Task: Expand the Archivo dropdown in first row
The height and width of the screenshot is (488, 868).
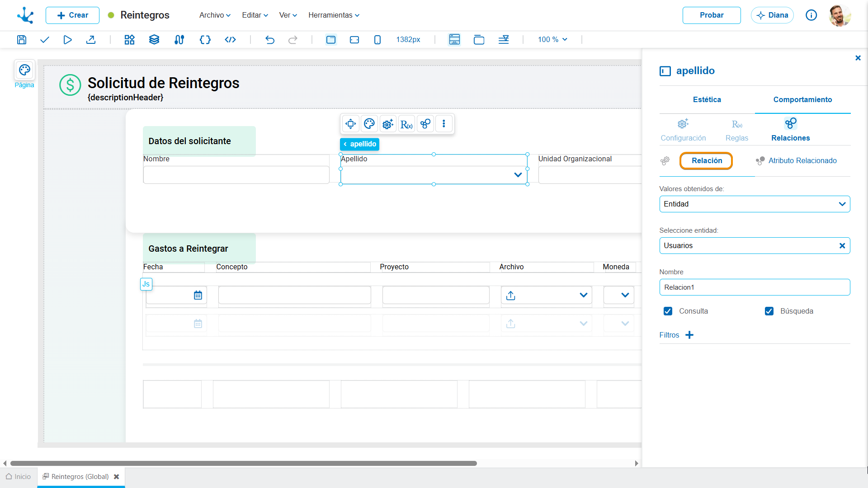Action: (584, 295)
